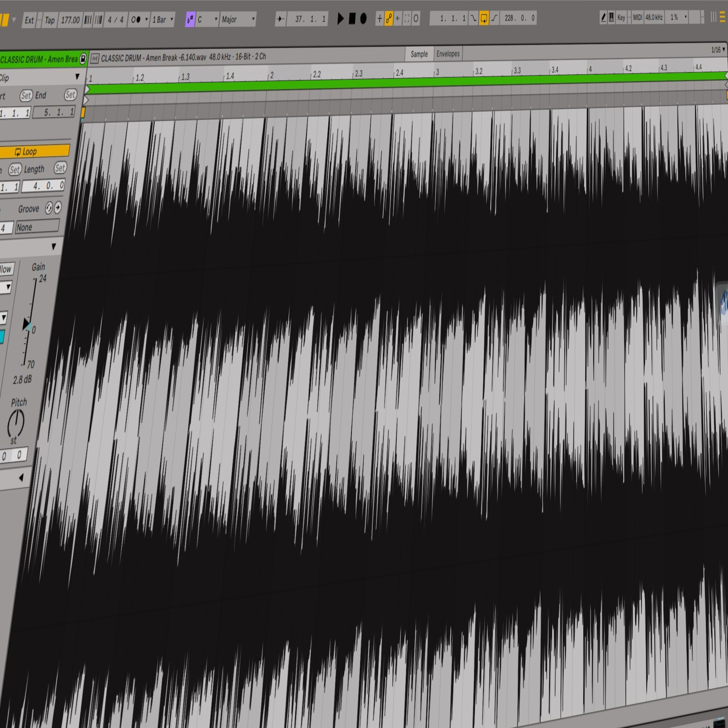Toggle the arrangement Loop switch
728x728 pixels.
[484, 18]
